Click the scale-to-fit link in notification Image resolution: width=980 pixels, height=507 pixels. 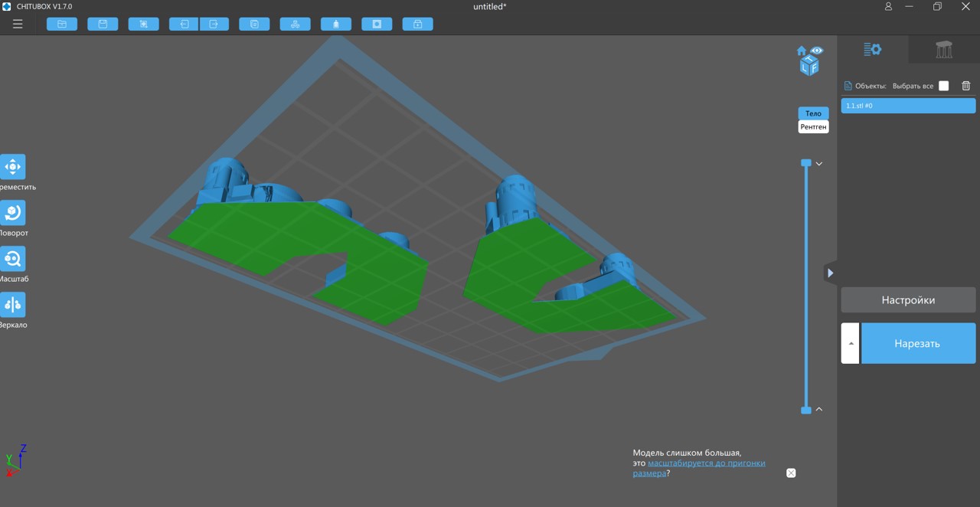706,463
